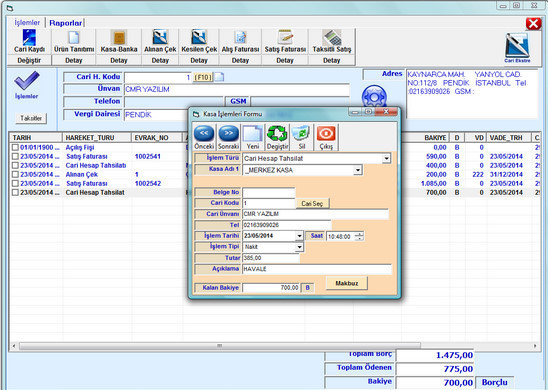Screen dimensions: 548x390
Task: Click Detay under Taksitli Satış
Action: (332, 60)
